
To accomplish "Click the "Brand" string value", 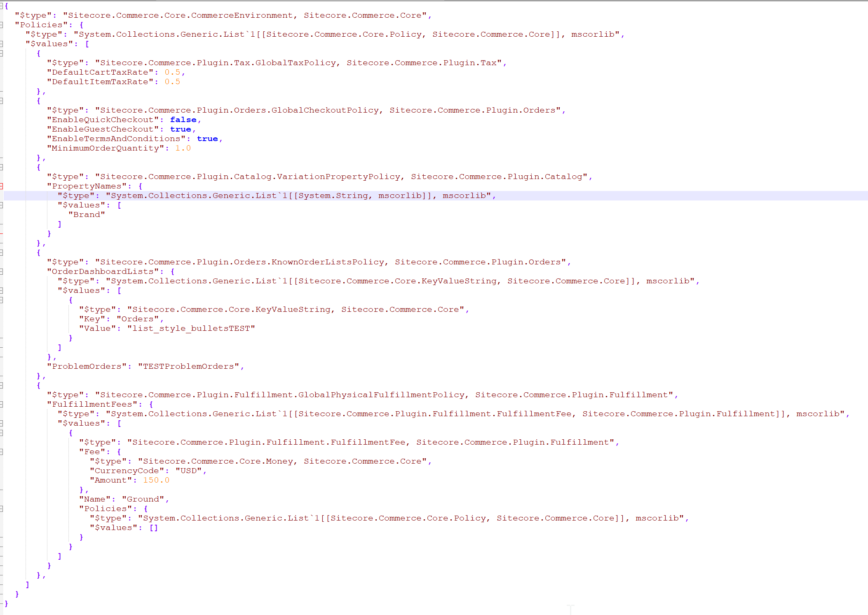I will click(x=87, y=214).
